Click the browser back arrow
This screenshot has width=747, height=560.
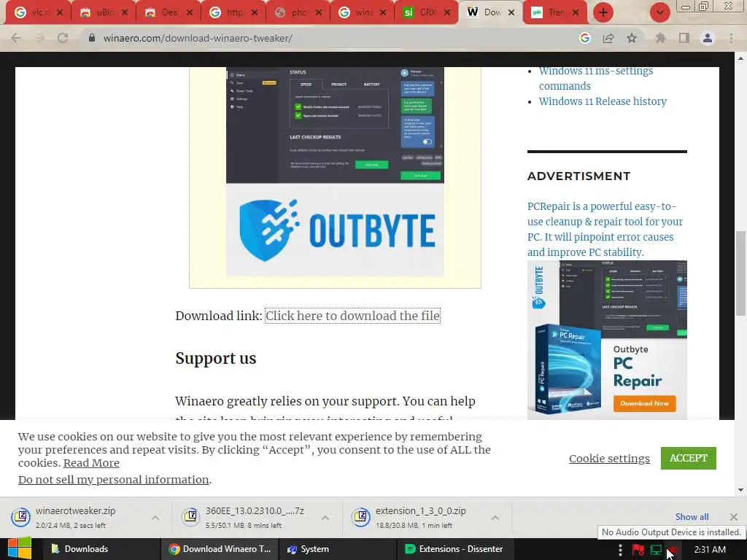[16, 38]
